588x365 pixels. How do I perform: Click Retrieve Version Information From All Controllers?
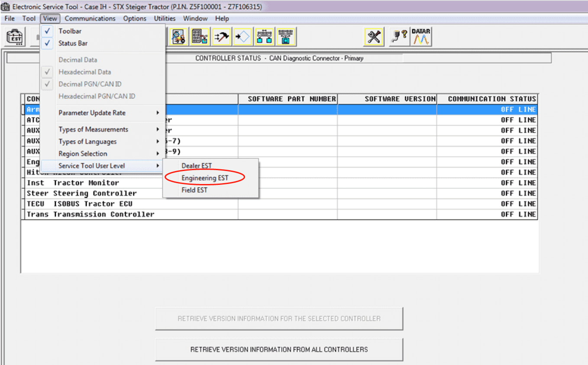[x=279, y=349]
